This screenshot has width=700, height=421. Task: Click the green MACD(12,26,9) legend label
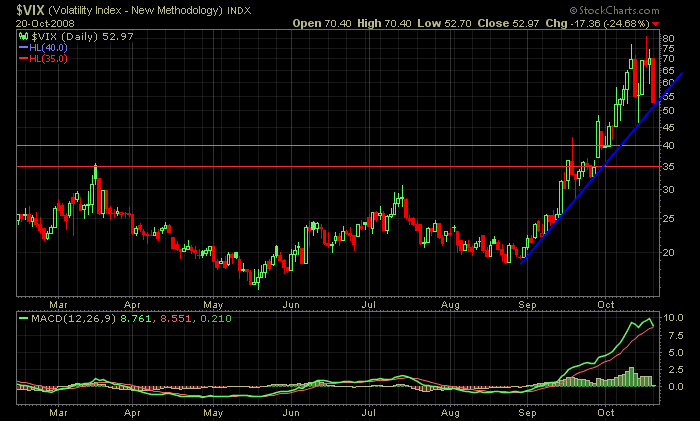pyautogui.click(x=68, y=319)
